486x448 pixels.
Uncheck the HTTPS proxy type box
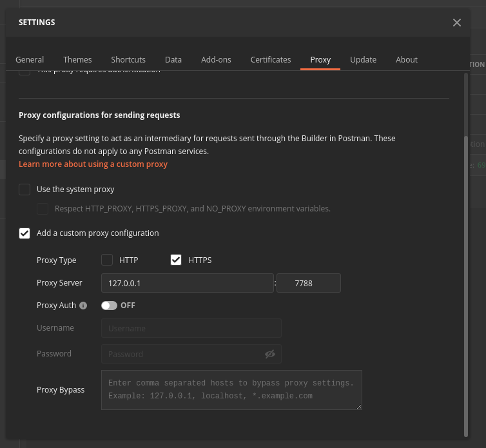(176, 260)
